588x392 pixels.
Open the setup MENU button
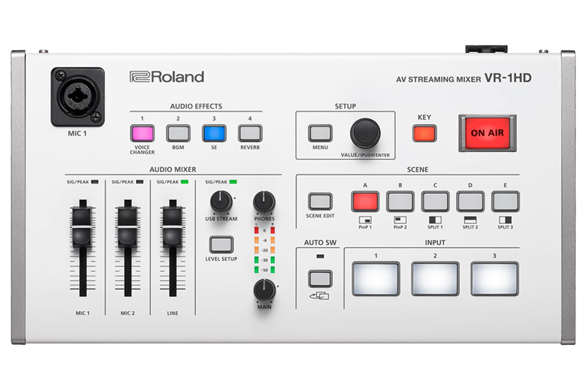[320, 133]
